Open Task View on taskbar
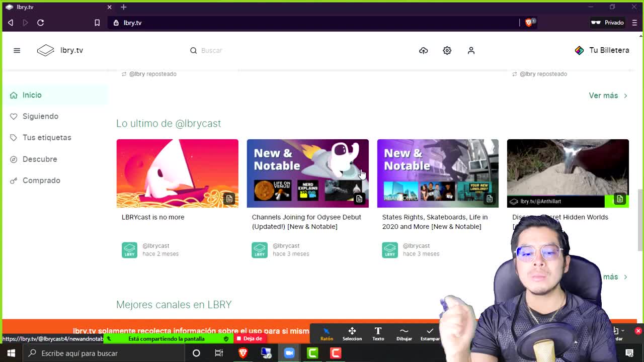644x362 pixels. coord(219,353)
